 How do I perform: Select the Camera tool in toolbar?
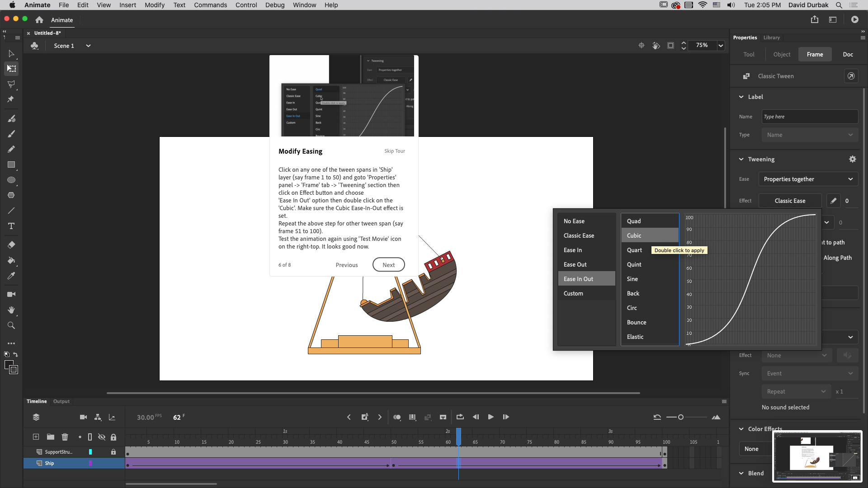click(x=11, y=294)
